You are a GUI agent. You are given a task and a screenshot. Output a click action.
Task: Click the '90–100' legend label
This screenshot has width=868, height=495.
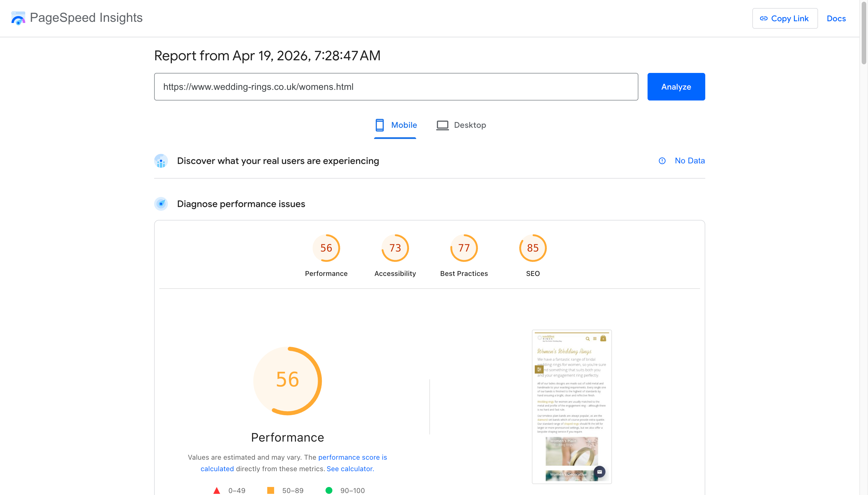pos(352,490)
